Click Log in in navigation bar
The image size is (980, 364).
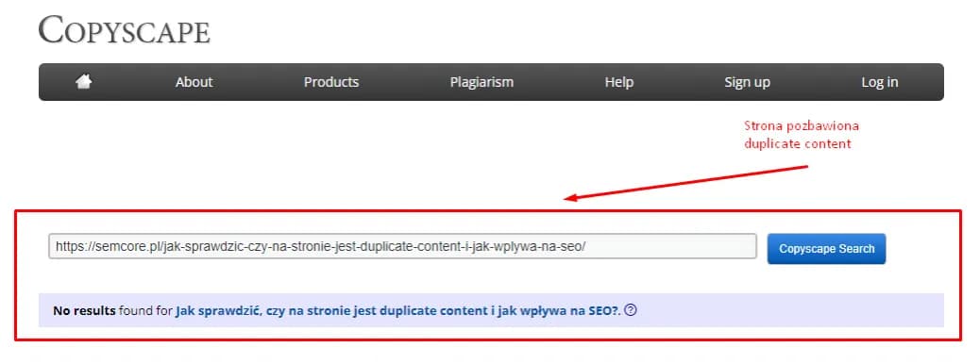pos(879,82)
